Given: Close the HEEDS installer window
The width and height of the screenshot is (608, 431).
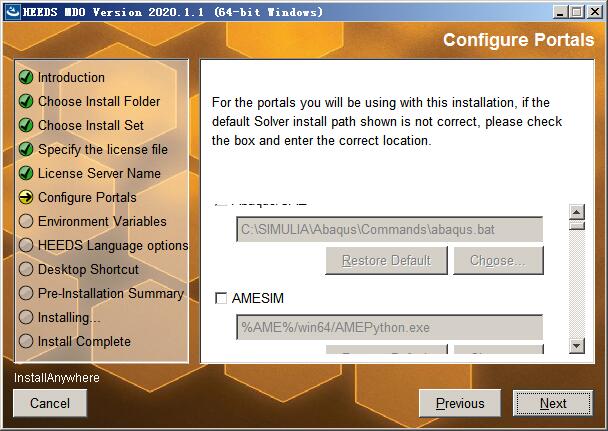Looking at the screenshot, I should 594,12.
